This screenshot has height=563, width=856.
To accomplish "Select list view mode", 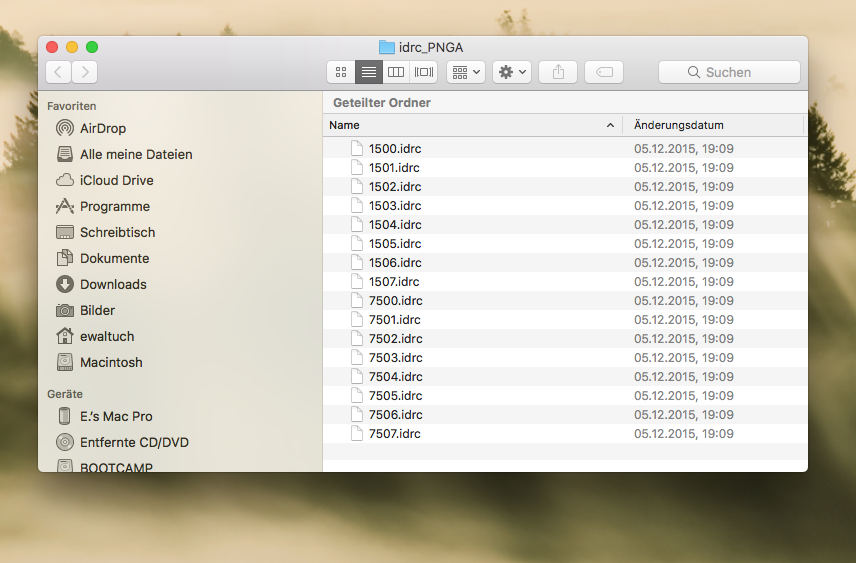I will click(368, 72).
